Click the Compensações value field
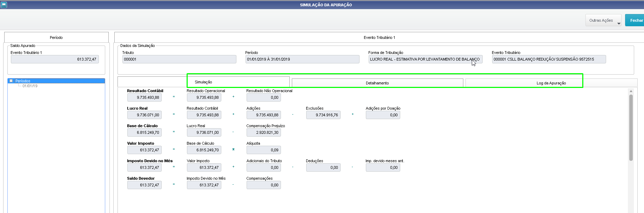 [x=264, y=185]
